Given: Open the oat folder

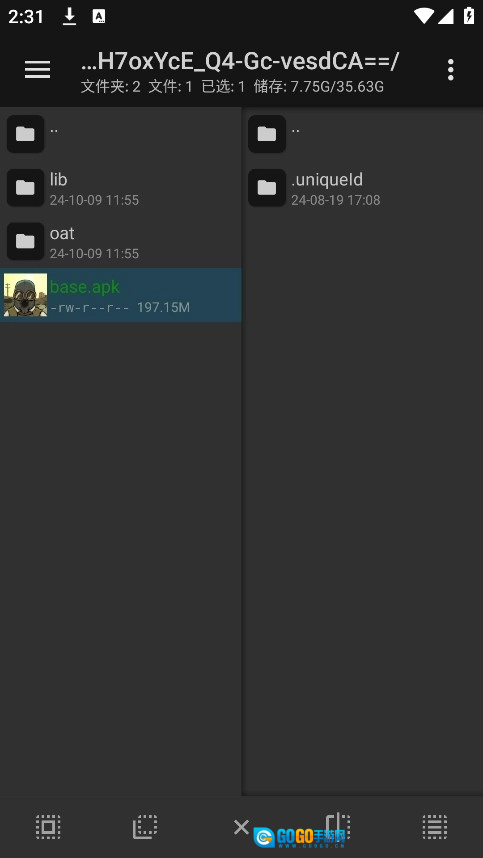Looking at the screenshot, I should tap(120, 241).
